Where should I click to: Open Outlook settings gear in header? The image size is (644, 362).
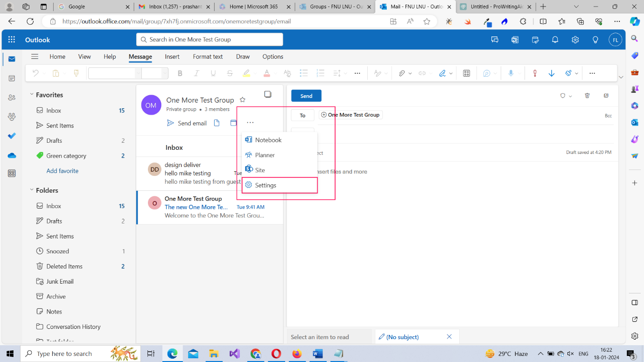[575, 40]
